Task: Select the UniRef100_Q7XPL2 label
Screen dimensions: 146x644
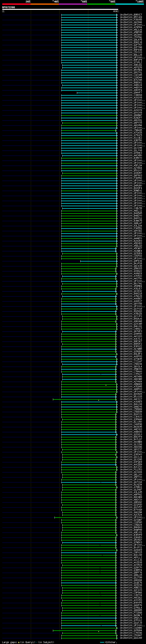Action: (x=131, y=63)
